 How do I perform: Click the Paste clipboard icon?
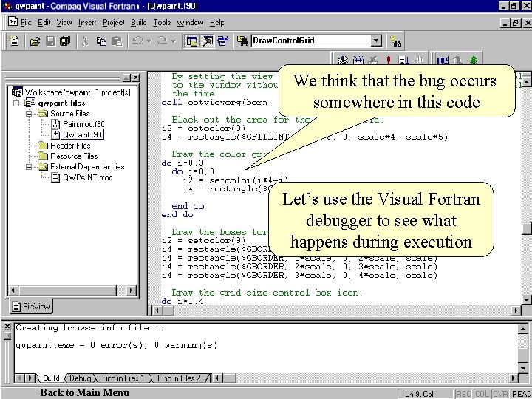tap(117, 41)
